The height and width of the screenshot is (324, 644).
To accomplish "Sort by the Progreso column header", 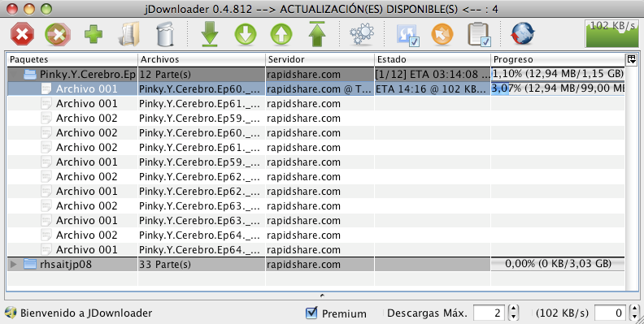I will click(x=558, y=59).
